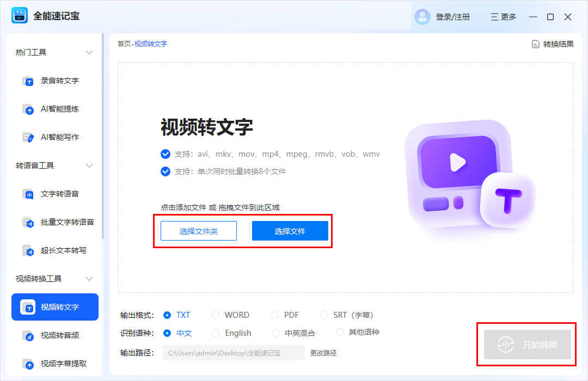The image size is (588, 381).
Task: Collapse the 视频转换工具 category
Action: [89, 278]
